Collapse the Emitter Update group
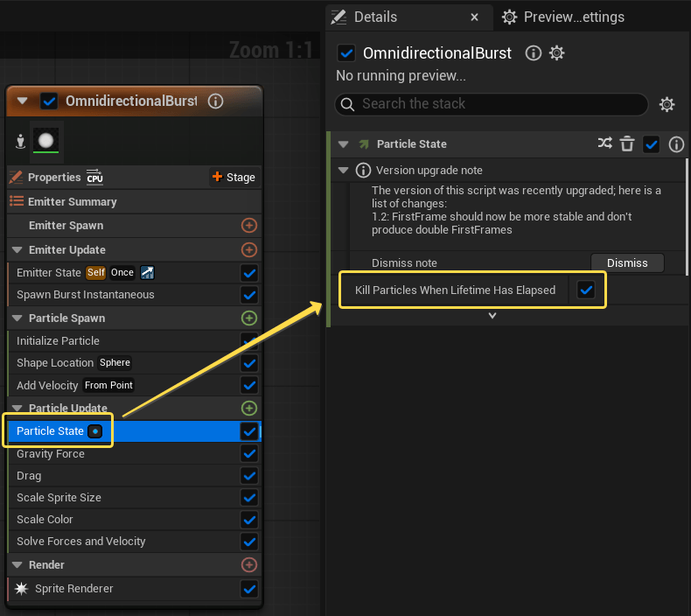 (17, 250)
